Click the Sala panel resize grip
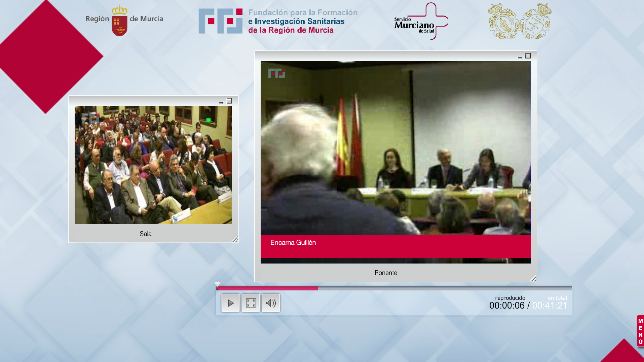Screen dimensions: 644x362 tap(235, 239)
